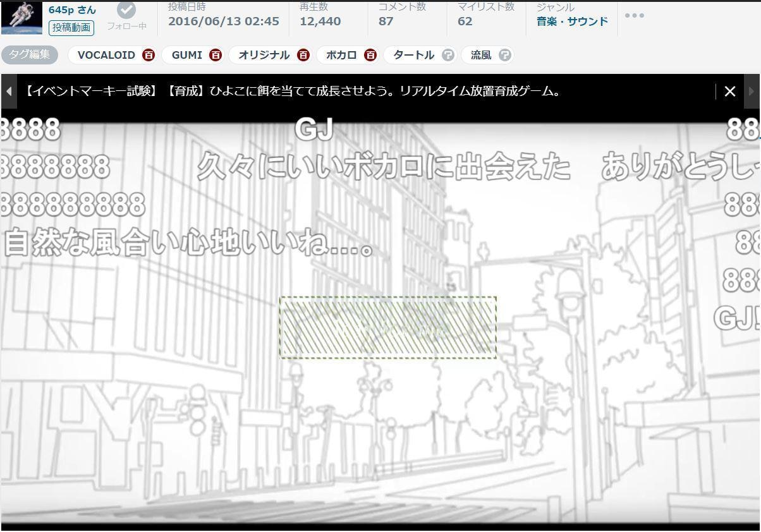Click the 12,440 play count
The width and height of the screenshot is (761, 532).
tap(320, 21)
